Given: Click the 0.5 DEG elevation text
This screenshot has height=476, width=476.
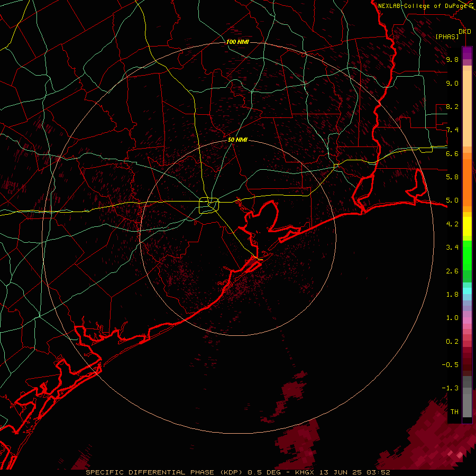Looking at the screenshot, I should (x=264, y=472).
